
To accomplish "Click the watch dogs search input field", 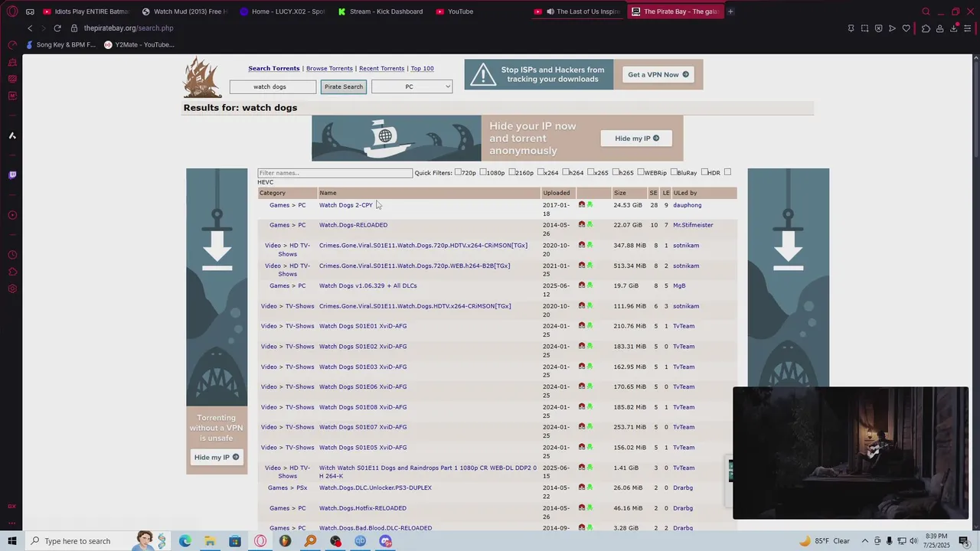I will [x=273, y=86].
